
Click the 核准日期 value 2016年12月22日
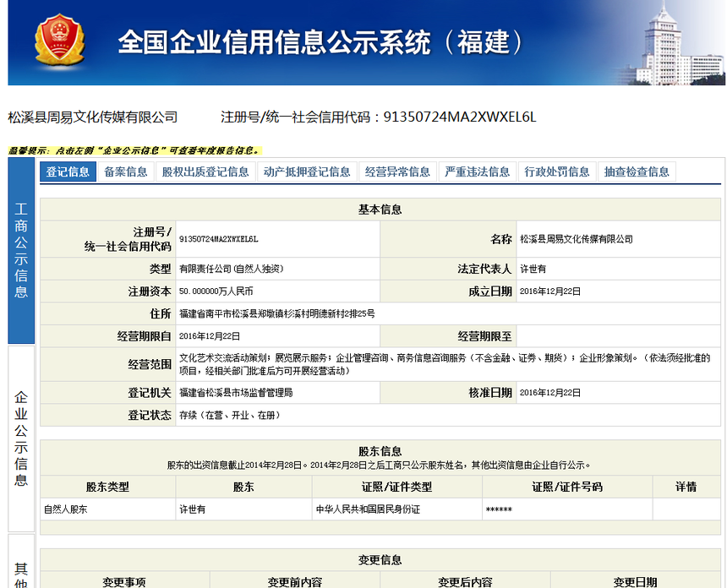[x=549, y=393]
